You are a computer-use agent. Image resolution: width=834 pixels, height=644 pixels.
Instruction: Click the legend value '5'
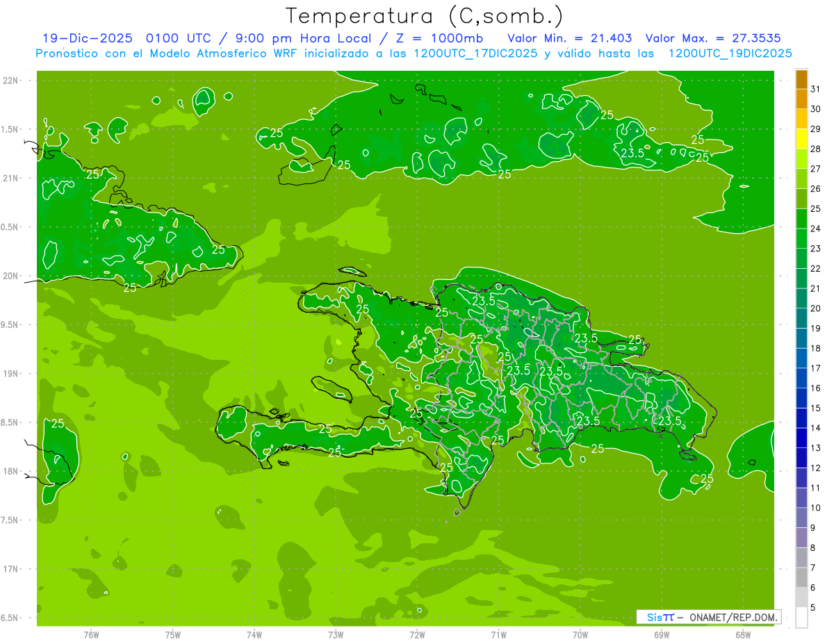click(x=813, y=608)
